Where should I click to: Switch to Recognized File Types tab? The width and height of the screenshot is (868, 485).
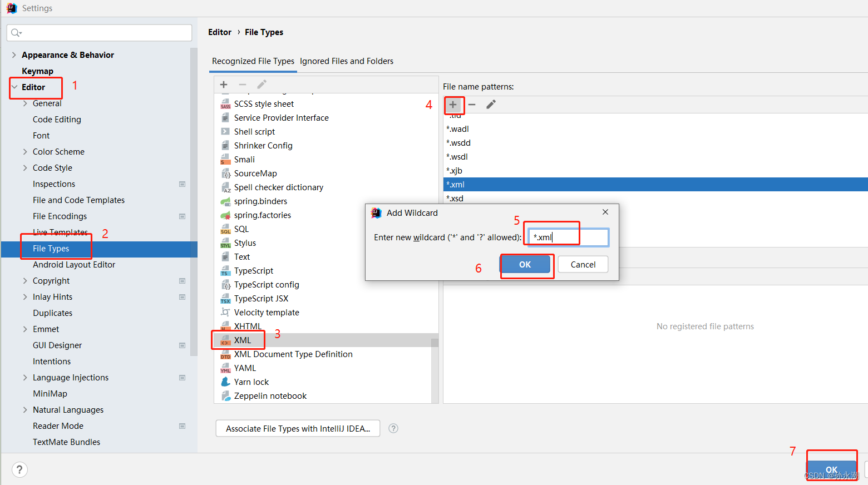[253, 61]
